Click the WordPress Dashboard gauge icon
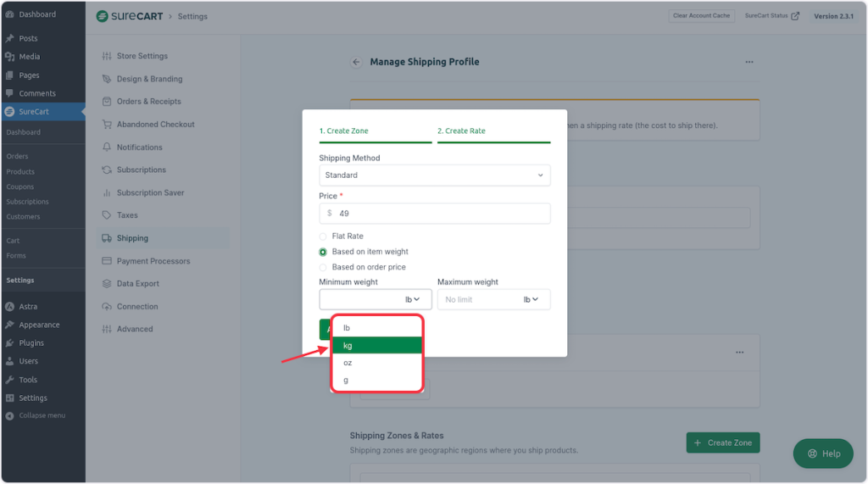This screenshot has width=868, height=484. pos(9,14)
